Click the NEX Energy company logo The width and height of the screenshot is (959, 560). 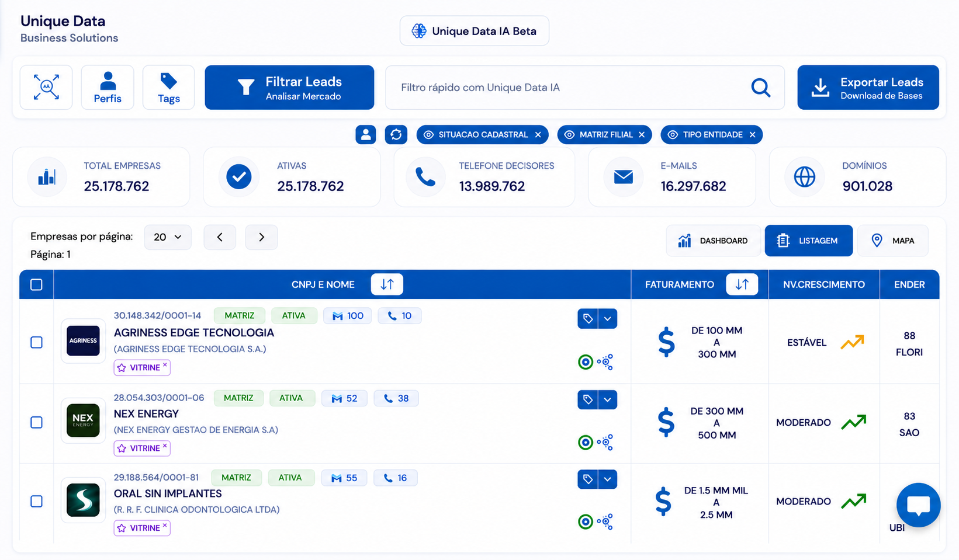[84, 420]
